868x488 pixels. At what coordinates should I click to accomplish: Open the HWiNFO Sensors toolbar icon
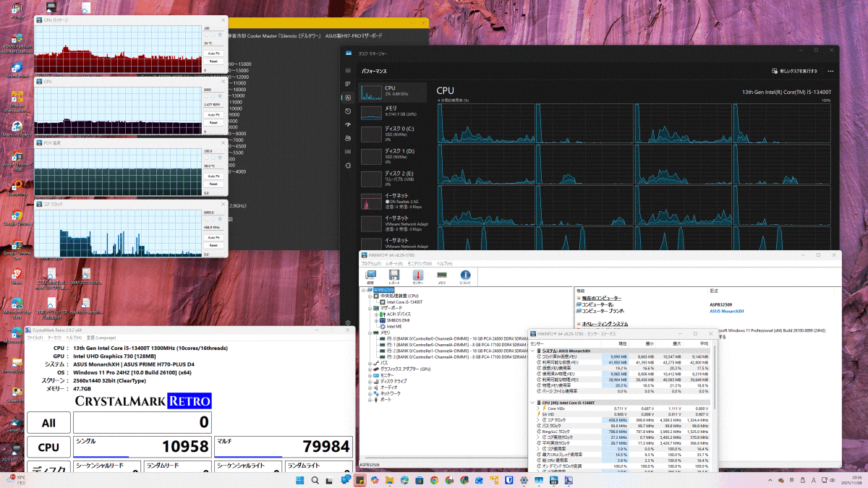pos(417,275)
